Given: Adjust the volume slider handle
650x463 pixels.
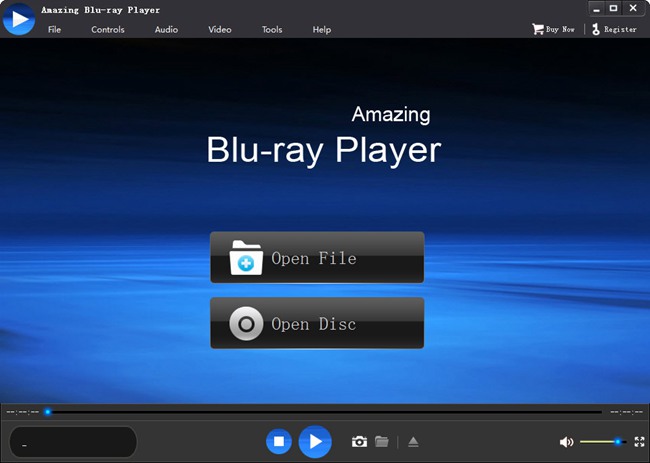Looking at the screenshot, I should 618,442.
